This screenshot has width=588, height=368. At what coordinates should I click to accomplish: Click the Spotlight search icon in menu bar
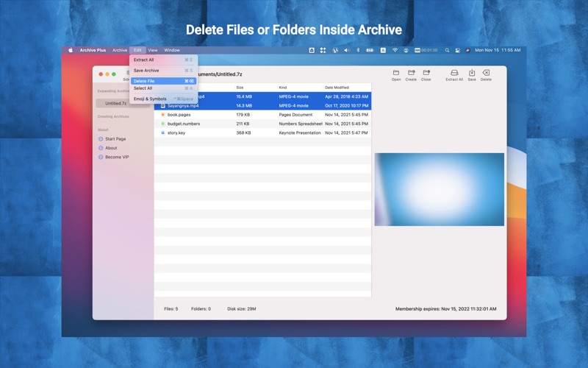click(447, 50)
